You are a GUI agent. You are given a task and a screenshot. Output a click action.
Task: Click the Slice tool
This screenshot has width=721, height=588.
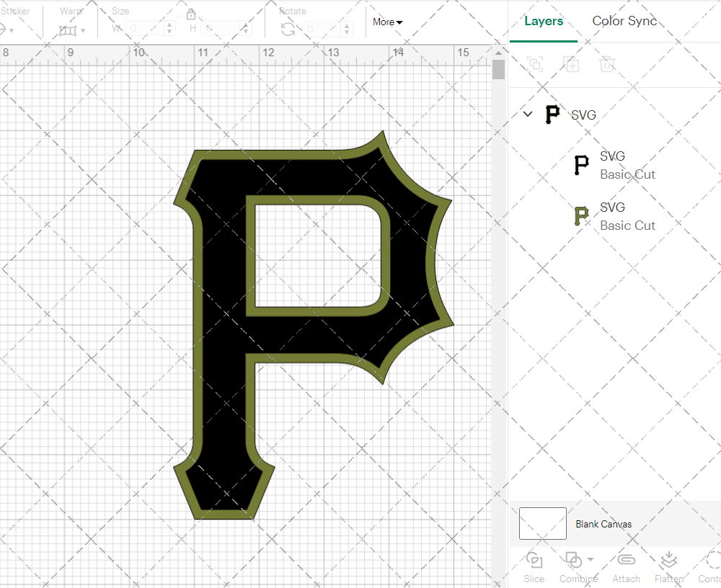click(x=534, y=568)
